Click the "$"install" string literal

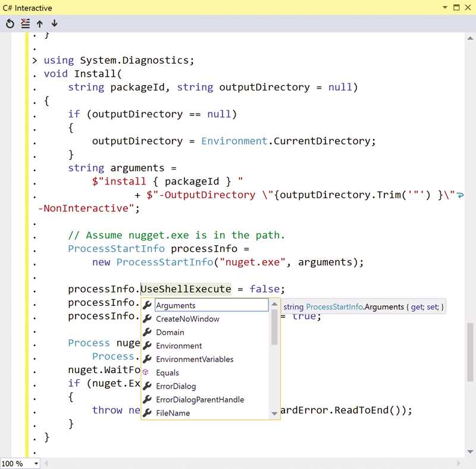click(119, 182)
